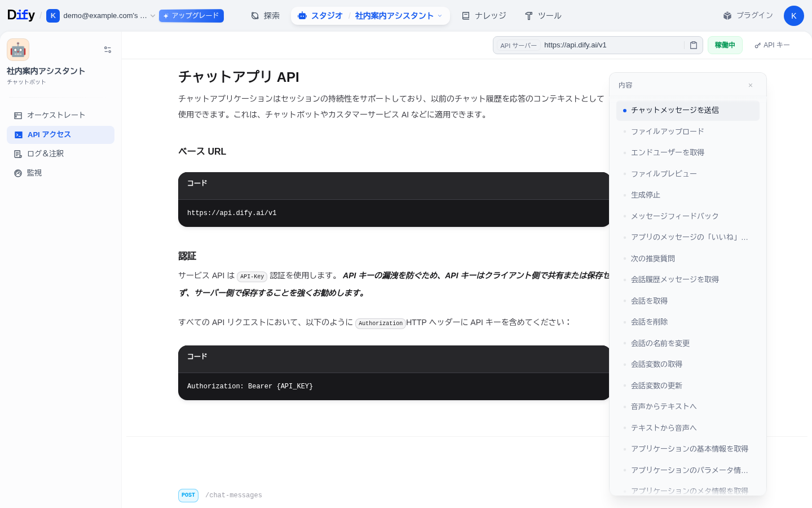812x508 pixels.
Task: Click the 認証 heading
Action: tap(187, 256)
